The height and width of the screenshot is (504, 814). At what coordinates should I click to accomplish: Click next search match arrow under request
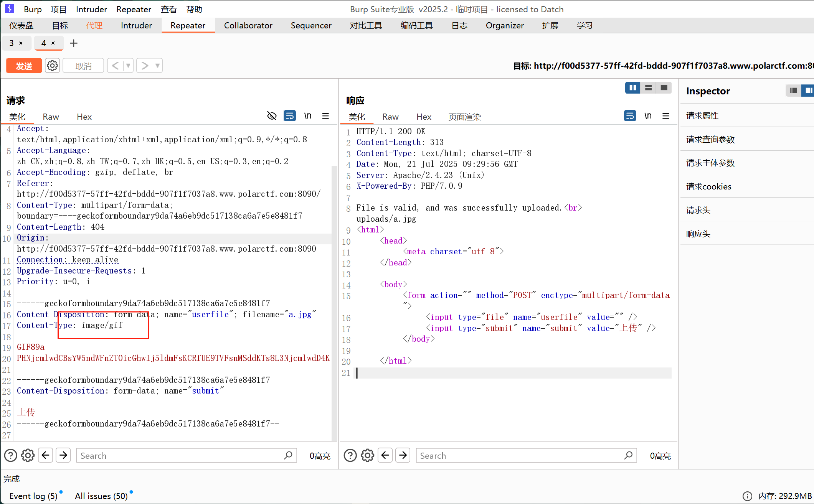click(63, 455)
